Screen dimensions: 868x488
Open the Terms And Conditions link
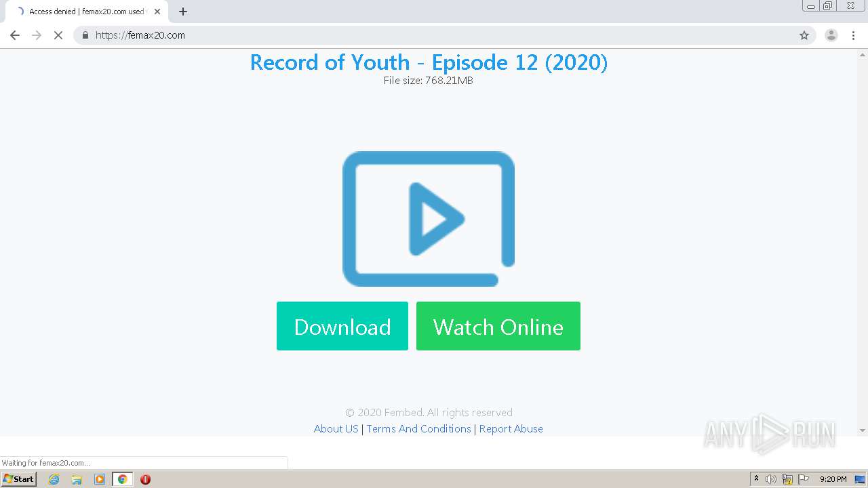418,428
